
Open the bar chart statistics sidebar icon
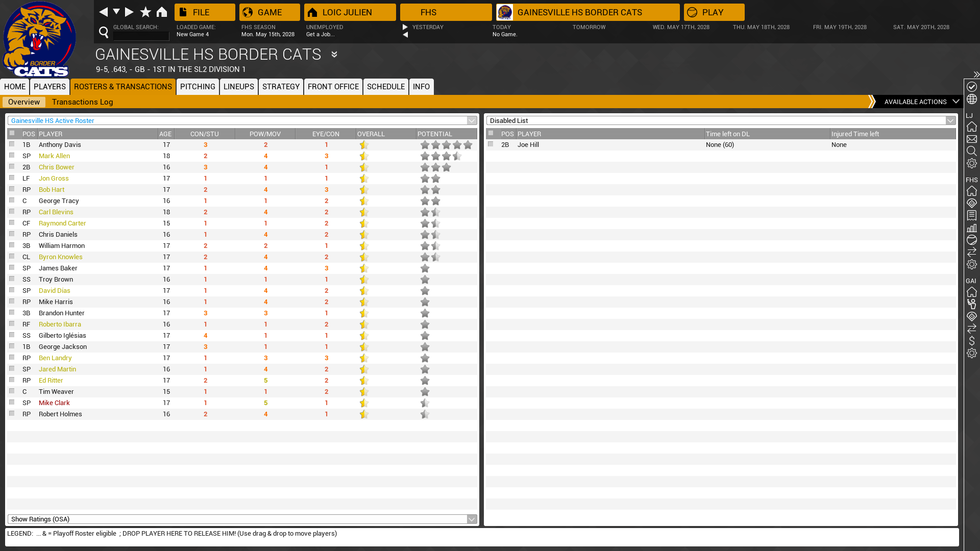(971, 228)
